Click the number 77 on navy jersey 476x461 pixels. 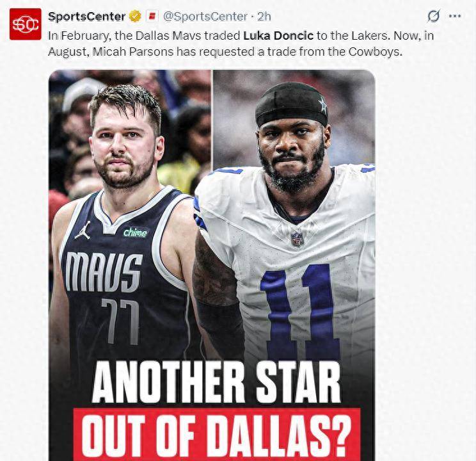[x=120, y=321]
